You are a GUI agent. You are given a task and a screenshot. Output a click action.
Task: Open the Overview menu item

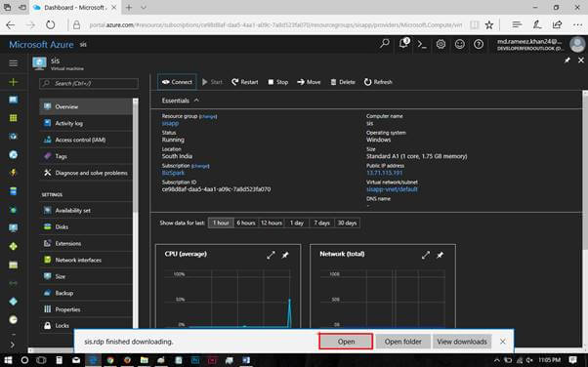pyautogui.click(x=86, y=106)
